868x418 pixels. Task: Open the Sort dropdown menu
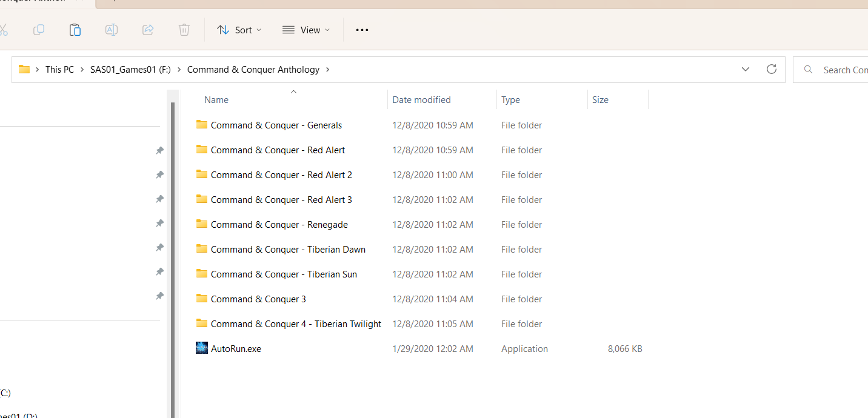[239, 30]
